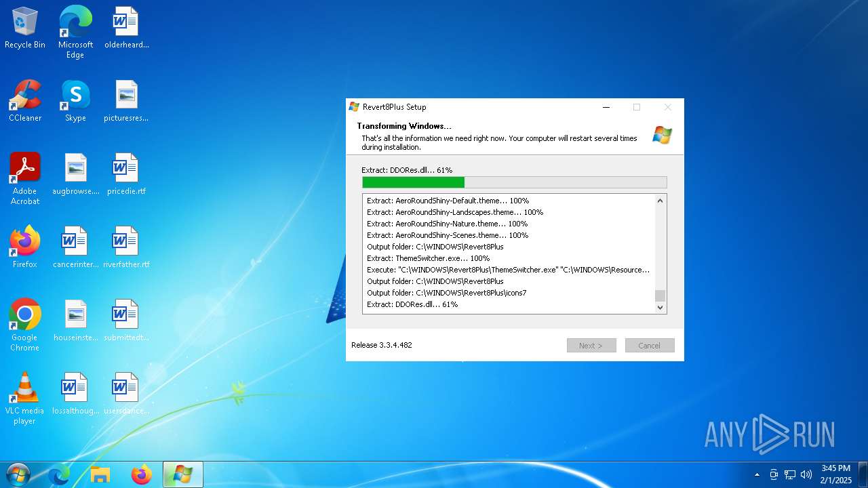This screenshot has width=868, height=488.
Task: Select the Skype desktop shortcut
Action: point(75,101)
